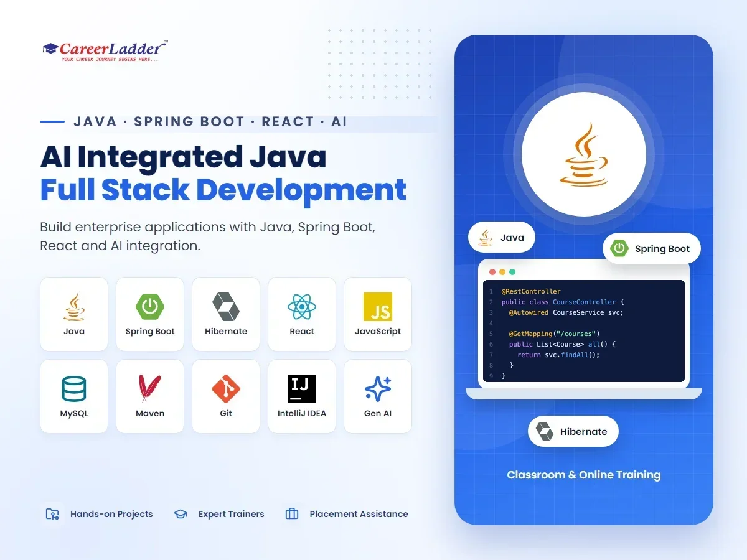The image size is (747, 560).
Task: Click the green Spring Boot pill icon
Action: (619, 248)
